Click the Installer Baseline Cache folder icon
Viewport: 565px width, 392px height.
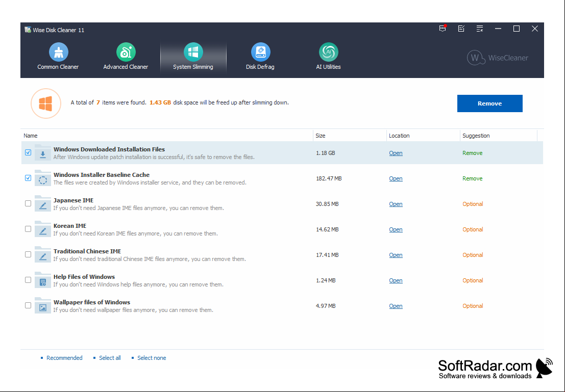[x=42, y=178]
